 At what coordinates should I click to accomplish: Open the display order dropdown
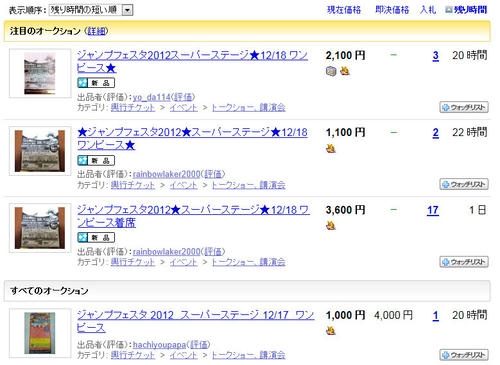point(91,10)
